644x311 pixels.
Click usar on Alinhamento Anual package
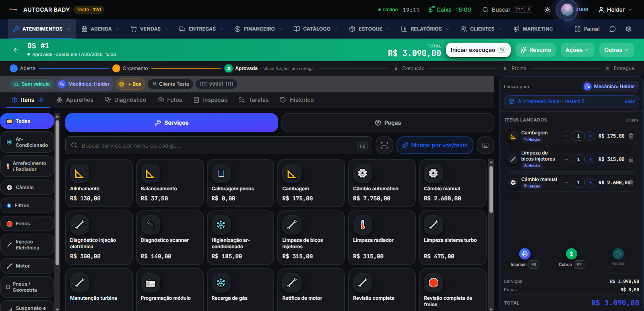(630, 101)
